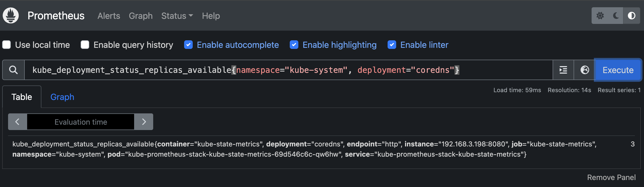Toggle the Use local time checkbox
644x187 pixels.
click(x=6, y=45)
